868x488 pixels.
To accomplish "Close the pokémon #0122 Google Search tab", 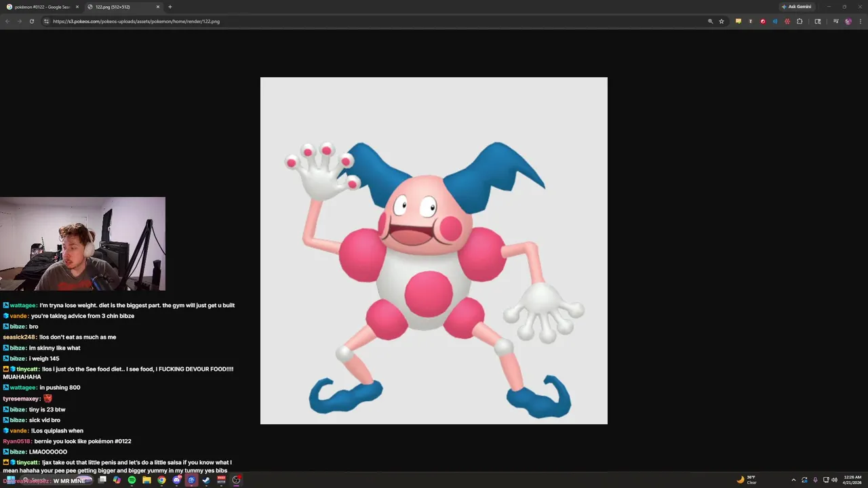I will point(77,7).
